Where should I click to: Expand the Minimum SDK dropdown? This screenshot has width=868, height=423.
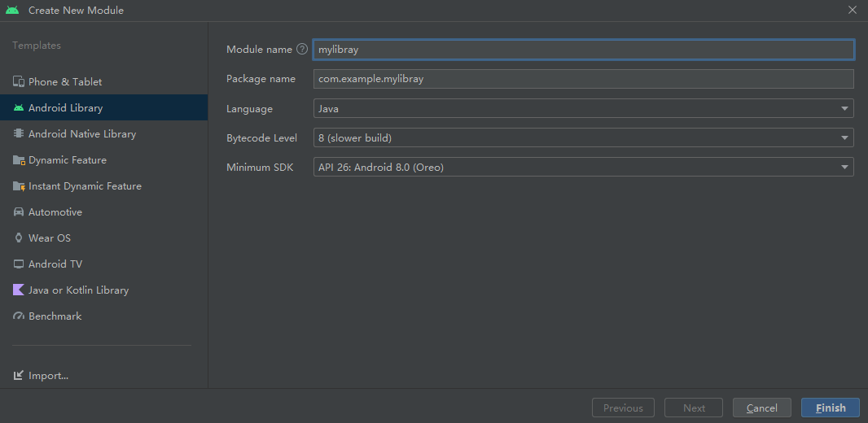click(584, 167)
